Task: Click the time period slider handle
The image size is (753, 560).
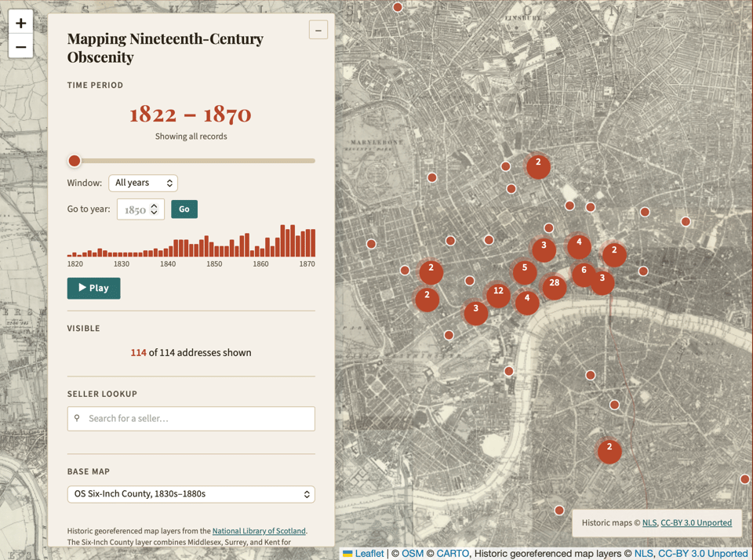Action: pyautogui.click(x=75, y=160)
